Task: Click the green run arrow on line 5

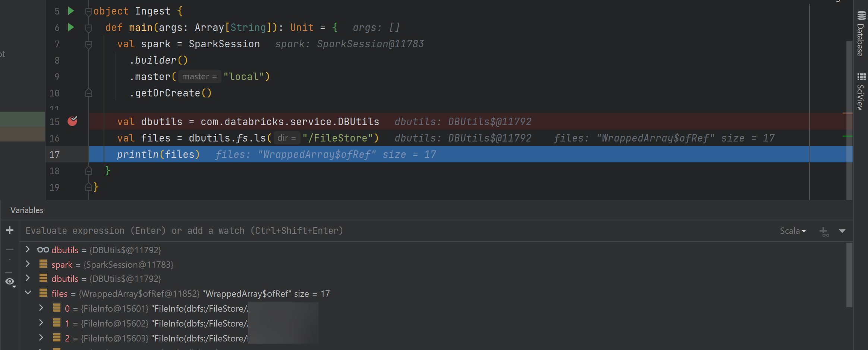Action: [x=71, y=11]
